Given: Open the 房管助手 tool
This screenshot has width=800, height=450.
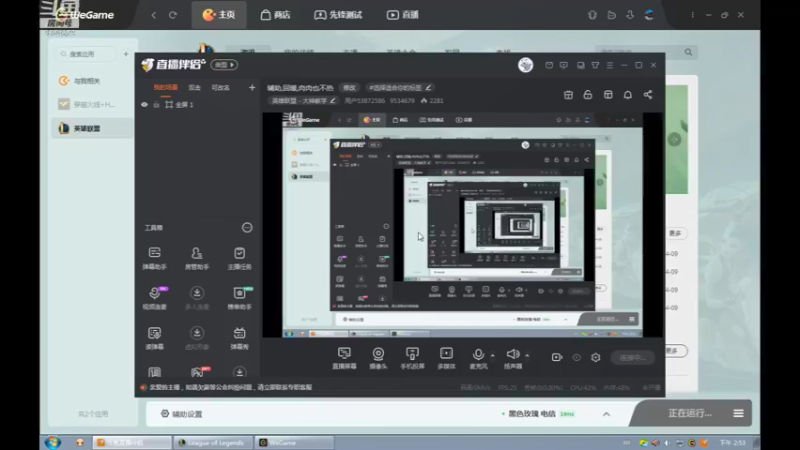Looking at the screenshot, I should coord(196,258).
